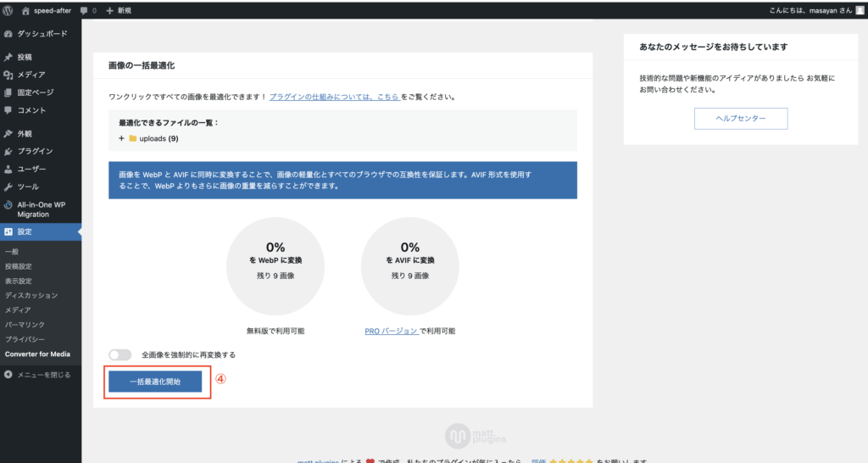Open Converter for Media submenu

(x=37, y=354)
